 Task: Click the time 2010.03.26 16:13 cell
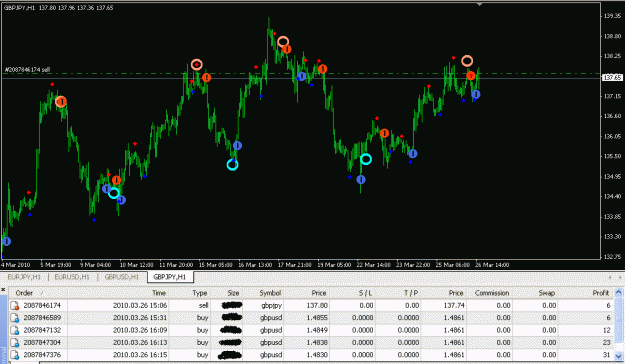pos(140,342)
